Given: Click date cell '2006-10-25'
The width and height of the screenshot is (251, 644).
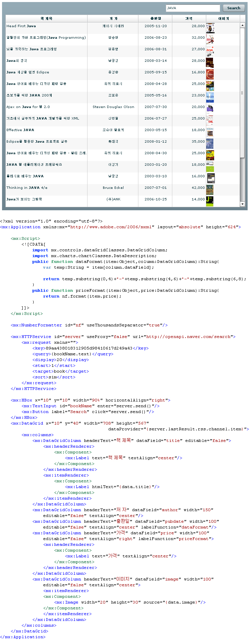Looking at the screenshot, I should tap(156, 199).
